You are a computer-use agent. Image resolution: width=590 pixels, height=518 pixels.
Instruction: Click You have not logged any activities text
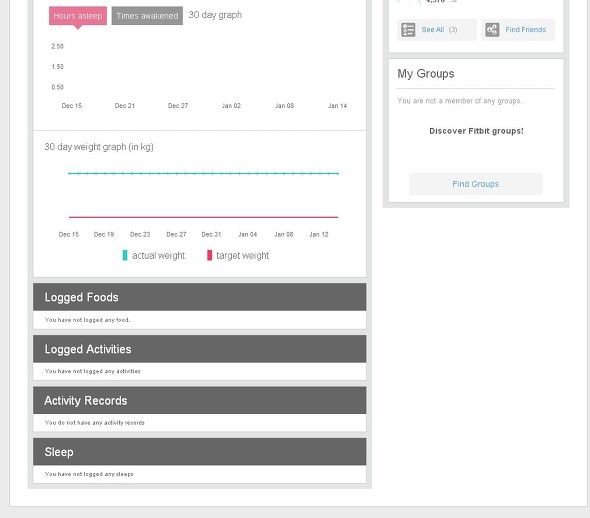93,371
